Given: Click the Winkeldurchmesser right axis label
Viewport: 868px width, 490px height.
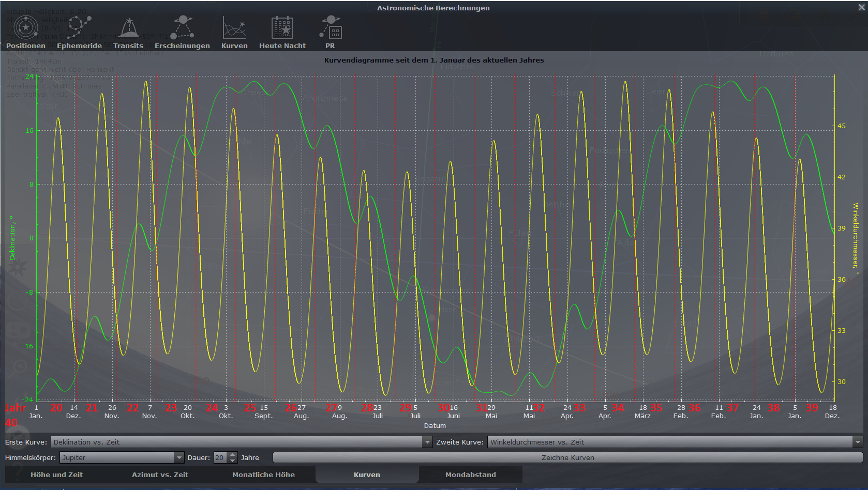Looking at the screenshot, I should point(856,238).
